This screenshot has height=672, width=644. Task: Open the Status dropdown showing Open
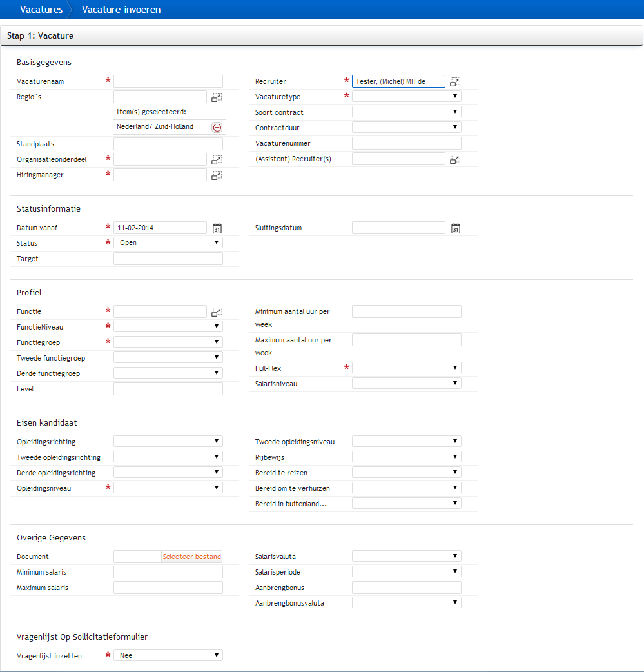(x=168, y=242)
